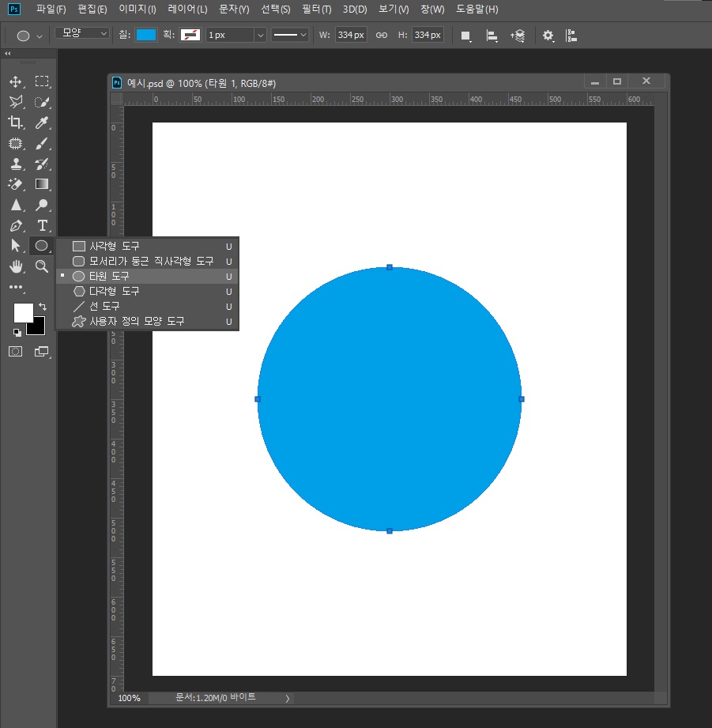Select the Hand tool
This screenshot has height=728, width=712.
click(15, 266)
